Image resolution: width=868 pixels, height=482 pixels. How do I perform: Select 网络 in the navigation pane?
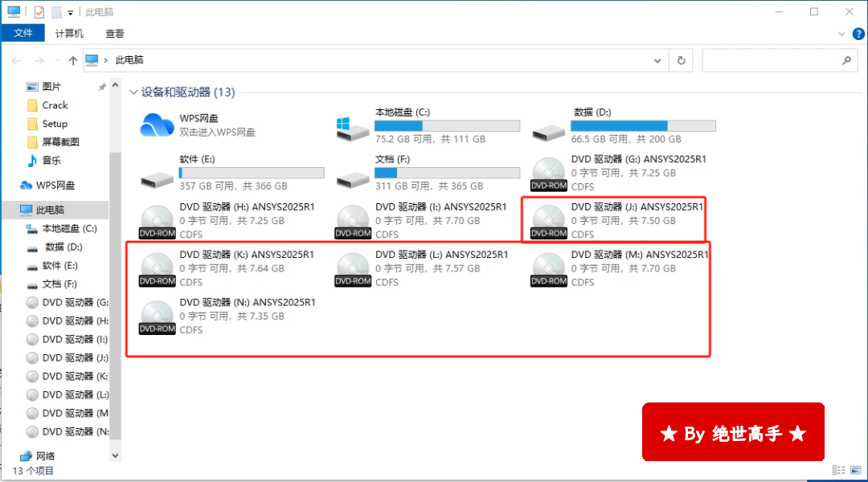click(46, 455)
